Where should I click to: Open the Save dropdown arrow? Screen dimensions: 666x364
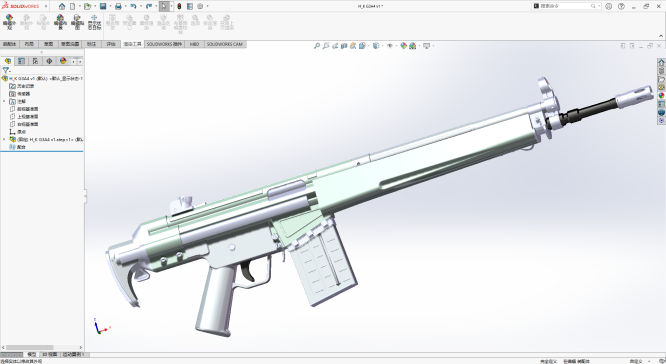(x=110, y=6)
